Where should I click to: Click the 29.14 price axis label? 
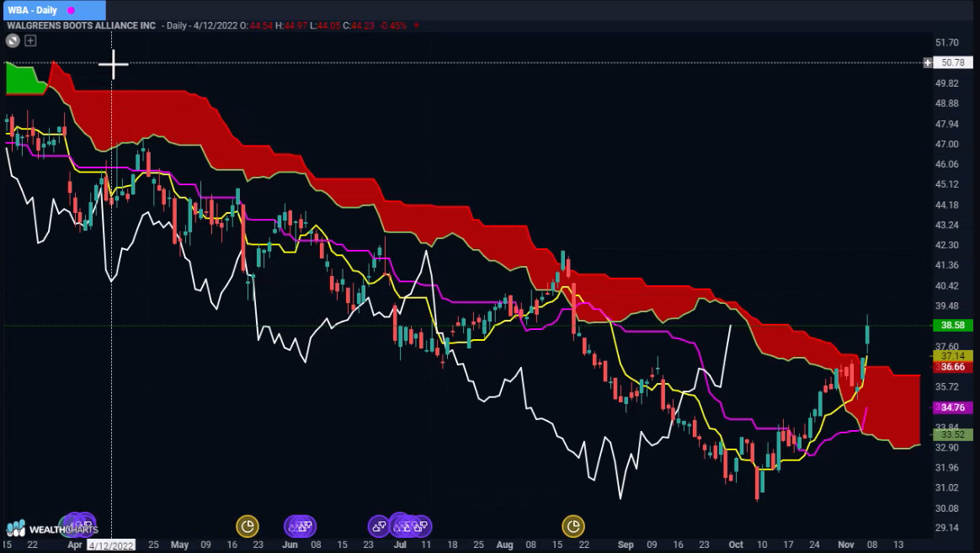[947, 528]
